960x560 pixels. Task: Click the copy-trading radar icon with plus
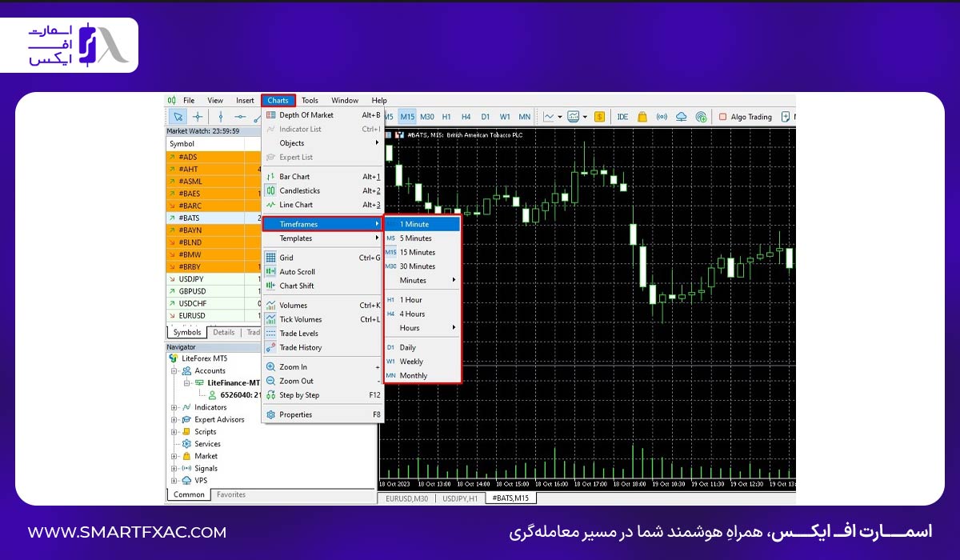tap(702, 117)
